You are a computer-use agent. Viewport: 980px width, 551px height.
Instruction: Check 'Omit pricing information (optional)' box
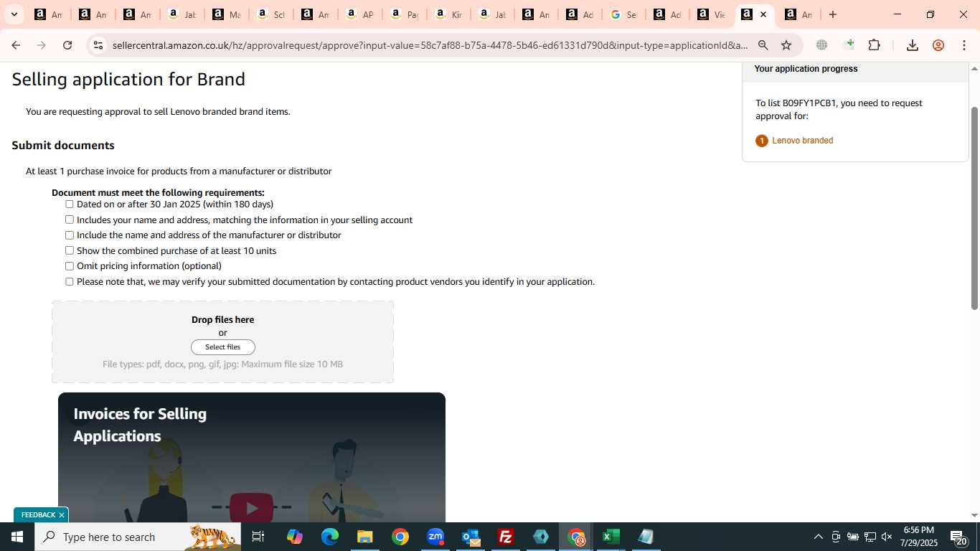click(x=70, y=266)
